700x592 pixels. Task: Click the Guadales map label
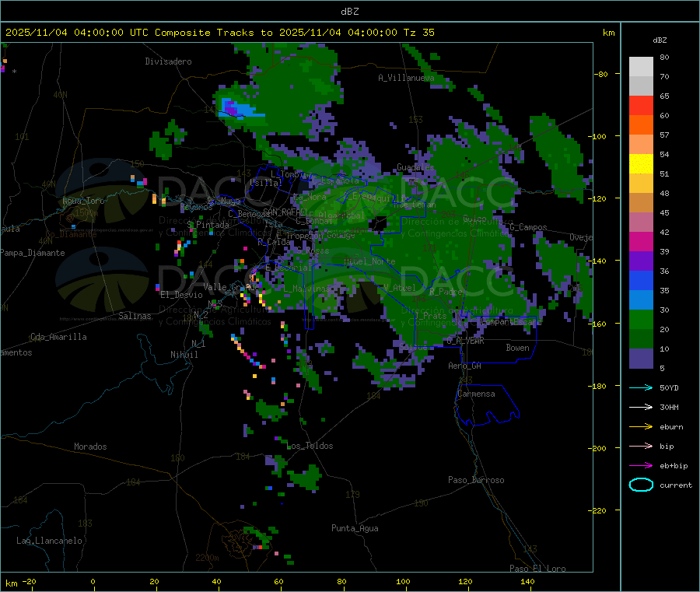[x=415, y=167]
